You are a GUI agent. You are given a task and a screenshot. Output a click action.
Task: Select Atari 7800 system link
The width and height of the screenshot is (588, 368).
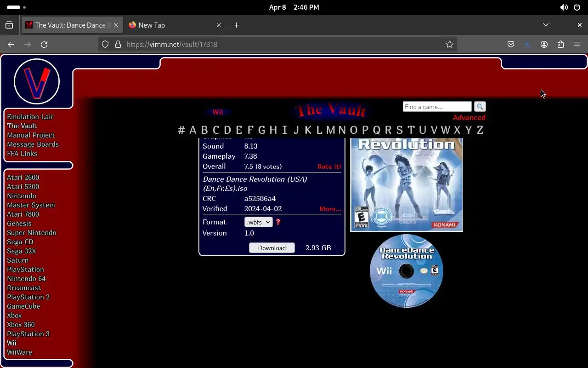23,214
